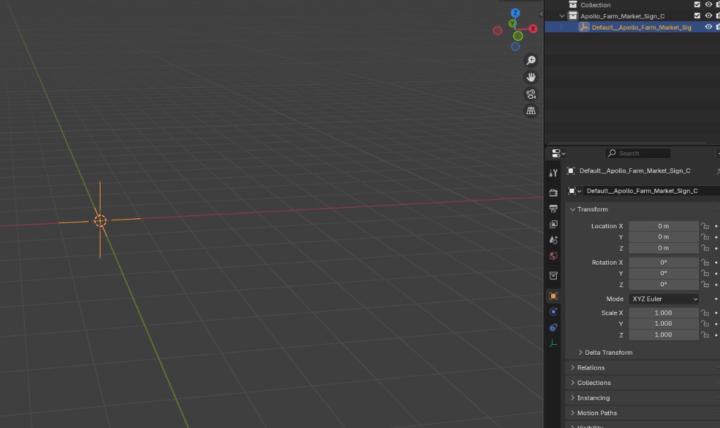Expand the Delta Transform section

click(x=608, y=352)
